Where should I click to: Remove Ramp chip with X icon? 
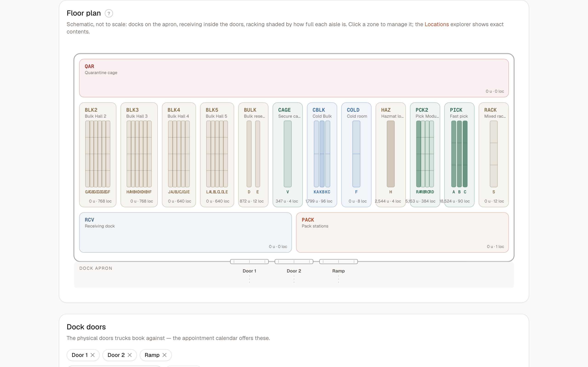point(164,355)
